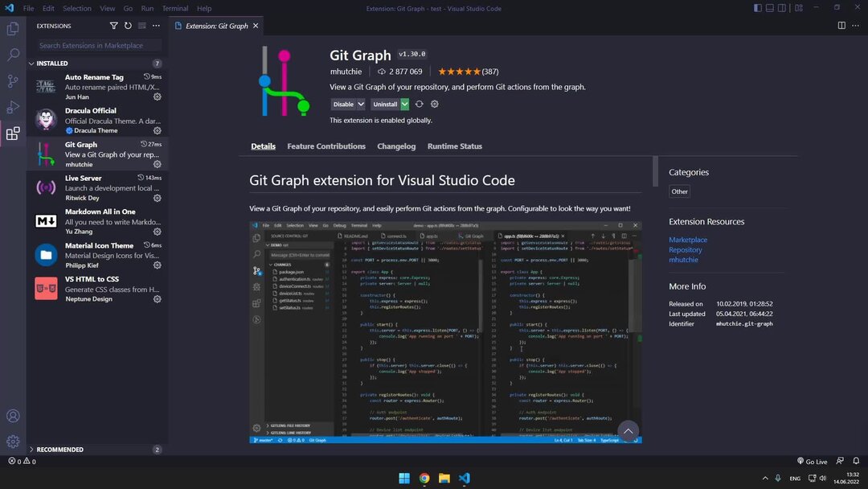Open Extensions panel more actions menu
The width and height of the screenshot is (868, 489).
click(156, 26)
